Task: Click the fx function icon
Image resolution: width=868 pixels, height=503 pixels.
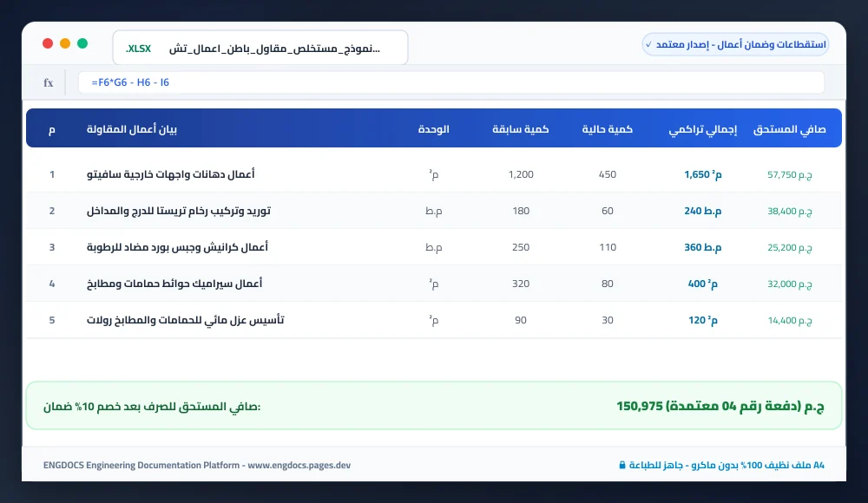Action: (48, 82)
